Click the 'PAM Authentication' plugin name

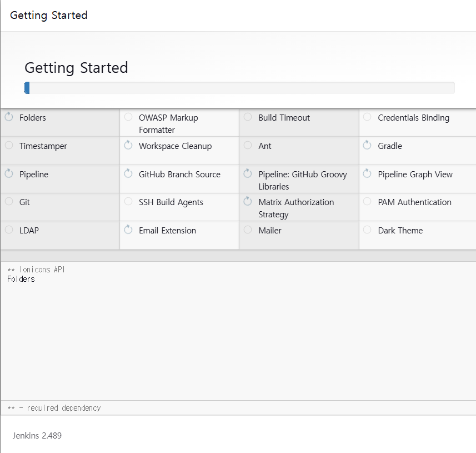click(x=415, y=202)
